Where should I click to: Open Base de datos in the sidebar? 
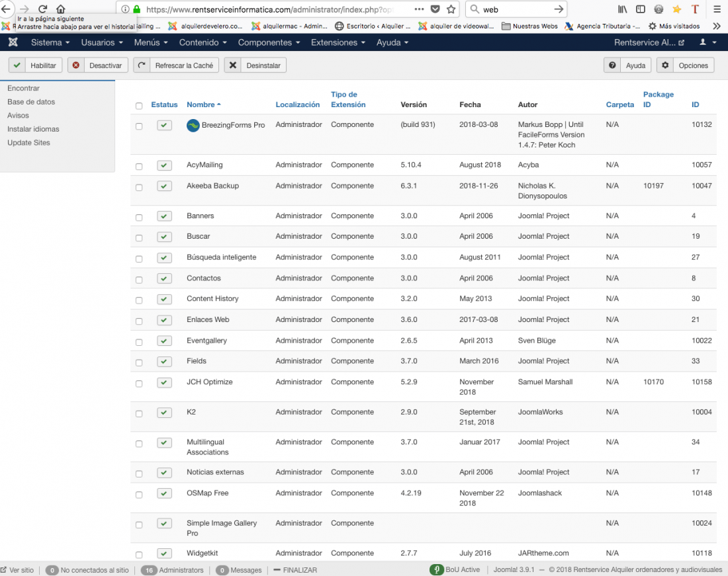[31, 102]
